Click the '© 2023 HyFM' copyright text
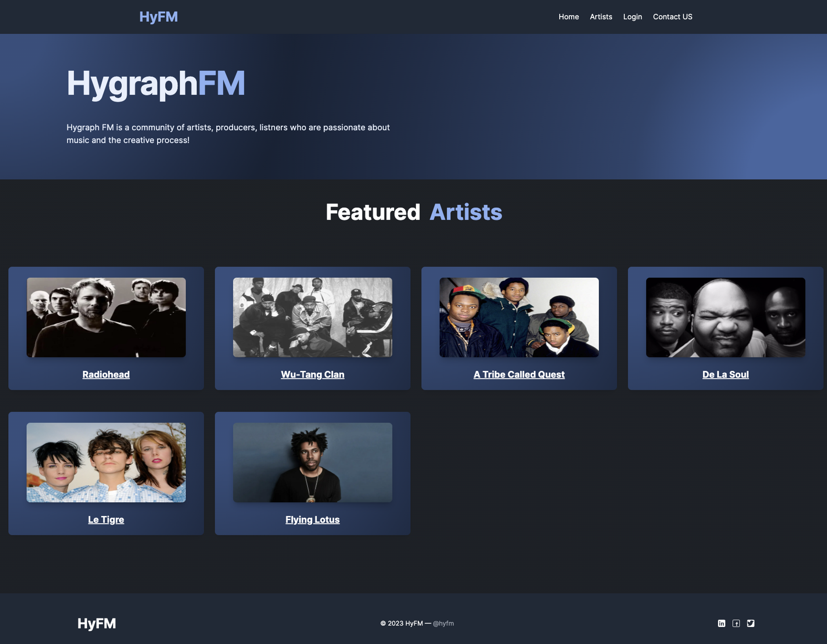827x644 pixels. pyautogui.click(x=401, y=623)
